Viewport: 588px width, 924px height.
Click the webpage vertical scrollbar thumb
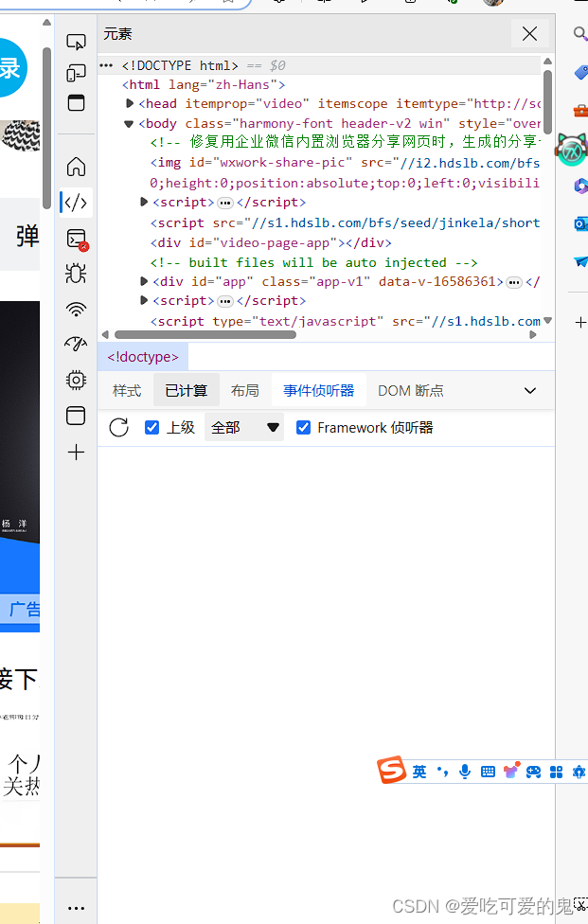[46, 128]
